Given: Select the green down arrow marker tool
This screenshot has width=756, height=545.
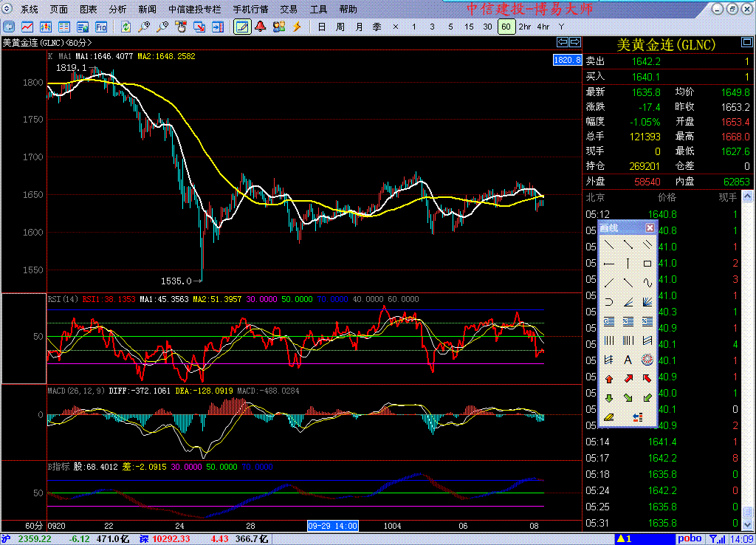Looking at the screenshot, I should (609, 398).
